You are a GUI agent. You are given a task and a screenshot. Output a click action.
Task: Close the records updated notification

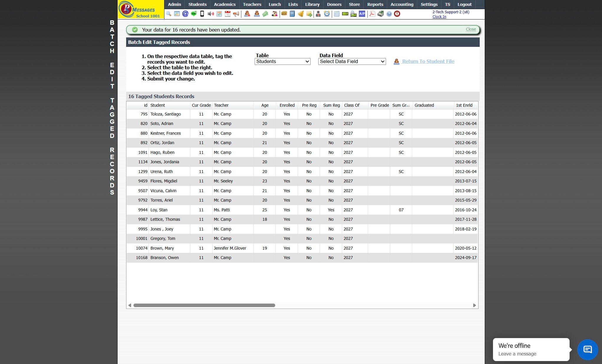471,29
